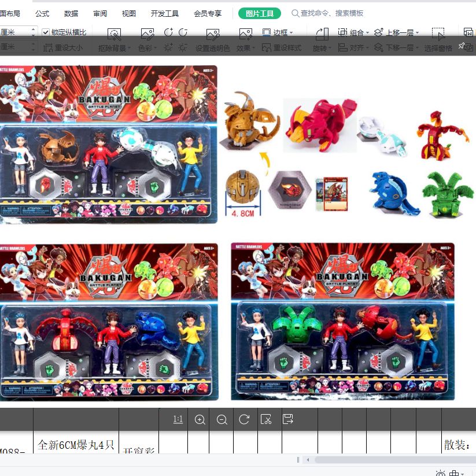
Task: Click the horizontal scrollbar thumb
Action: click(x=395, y=460)
